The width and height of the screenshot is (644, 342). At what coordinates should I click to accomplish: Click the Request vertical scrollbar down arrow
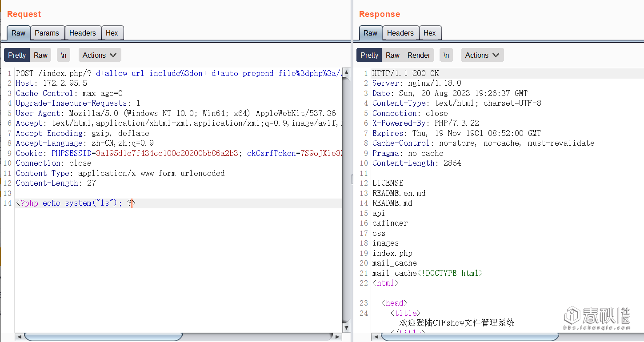[x=347, y=328]
